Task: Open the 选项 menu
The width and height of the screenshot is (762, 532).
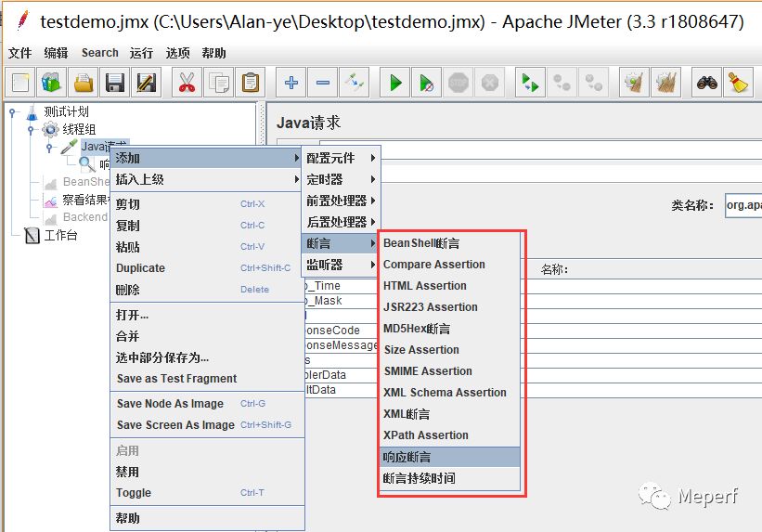Action: coord(177,53)
